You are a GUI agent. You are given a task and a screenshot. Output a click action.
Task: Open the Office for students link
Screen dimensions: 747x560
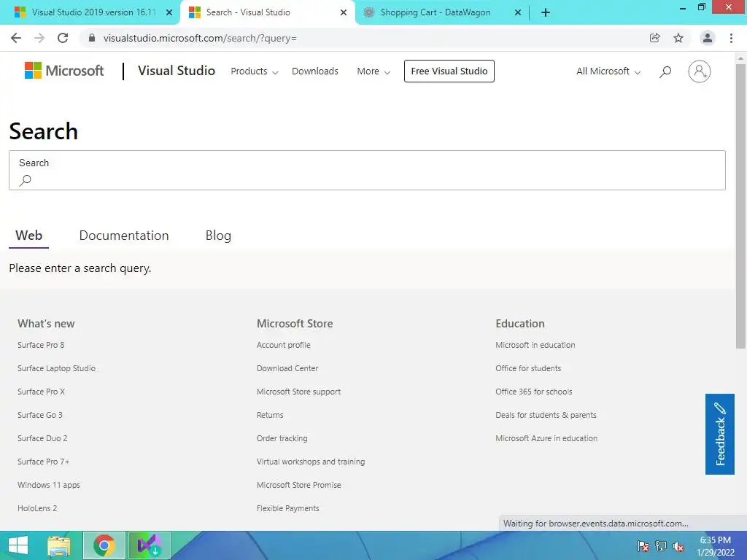(x=528, y=368)
